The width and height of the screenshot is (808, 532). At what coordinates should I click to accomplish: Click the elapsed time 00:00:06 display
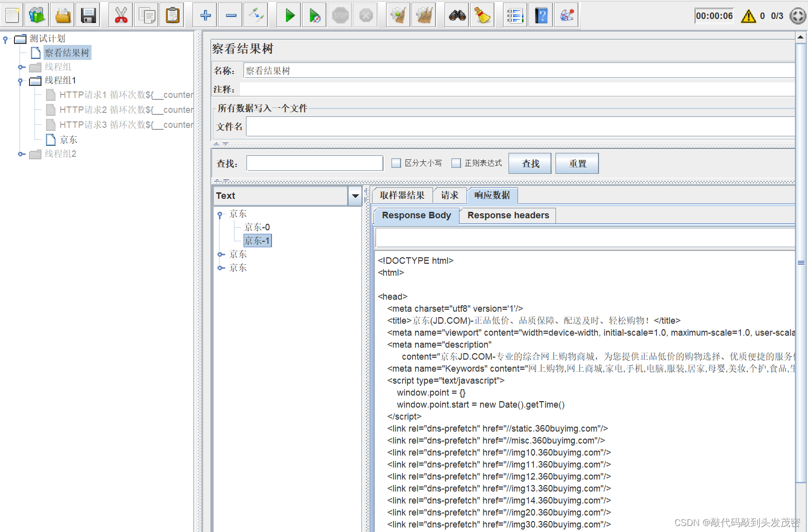click(x=714, y=16)
